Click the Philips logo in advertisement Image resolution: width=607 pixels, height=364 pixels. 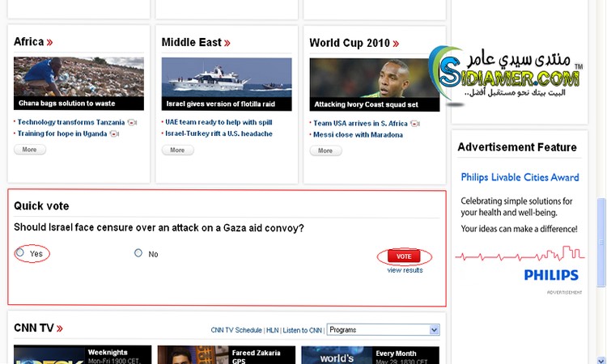tap(551, 275)
